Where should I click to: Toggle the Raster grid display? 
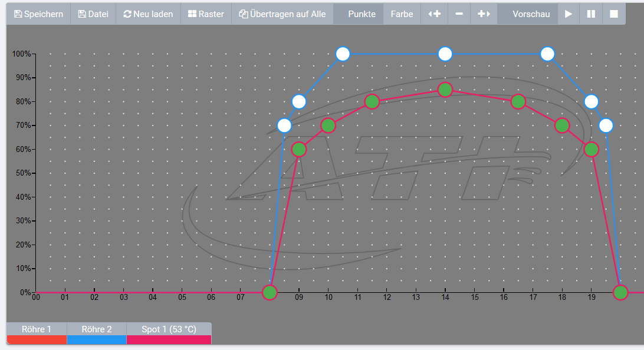coord(206,14)
